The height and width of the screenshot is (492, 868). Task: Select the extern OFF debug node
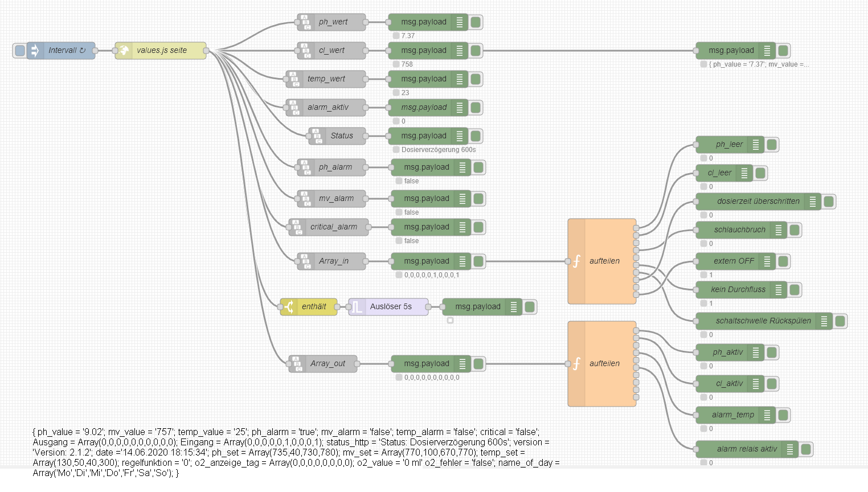pos(736,261)
